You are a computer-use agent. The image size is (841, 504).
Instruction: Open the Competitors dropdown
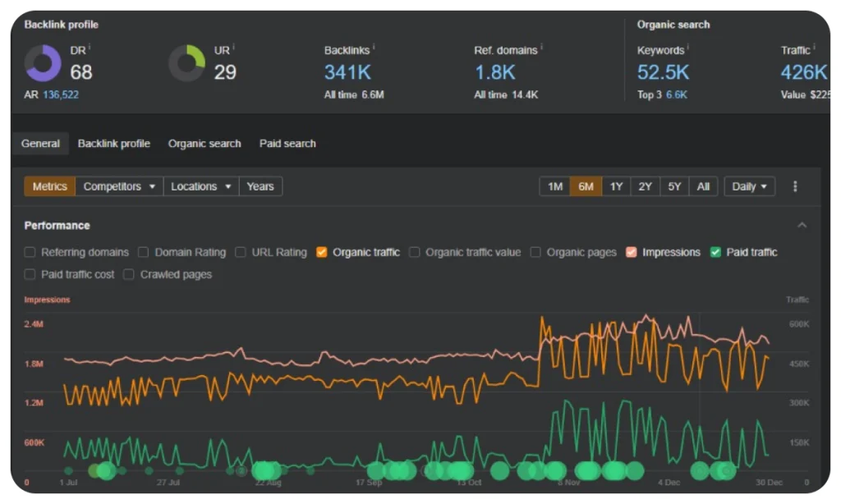119,186
